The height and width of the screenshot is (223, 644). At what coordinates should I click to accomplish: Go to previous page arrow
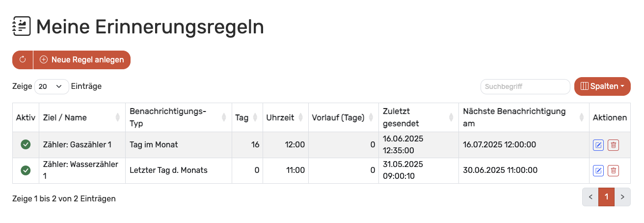pyautogui.click(x=590, y=197)
